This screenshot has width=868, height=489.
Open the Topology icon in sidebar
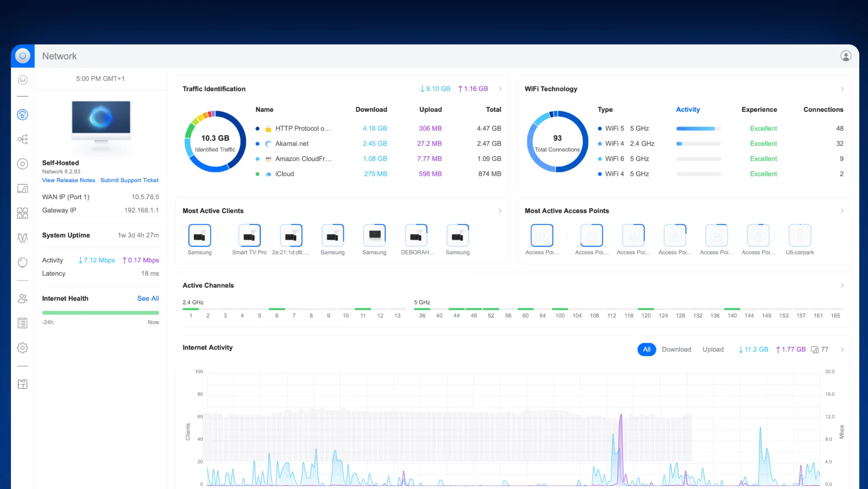click(23, 139)
